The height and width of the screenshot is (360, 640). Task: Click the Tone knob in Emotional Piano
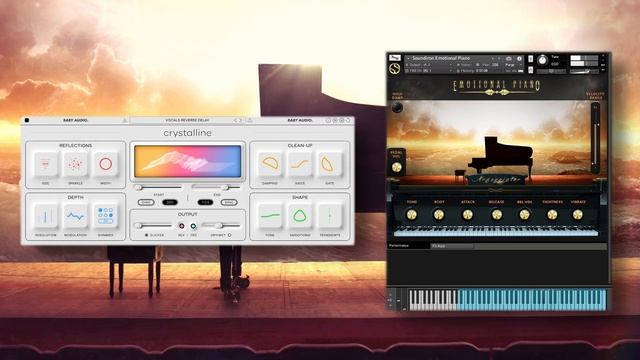(411, 214)
